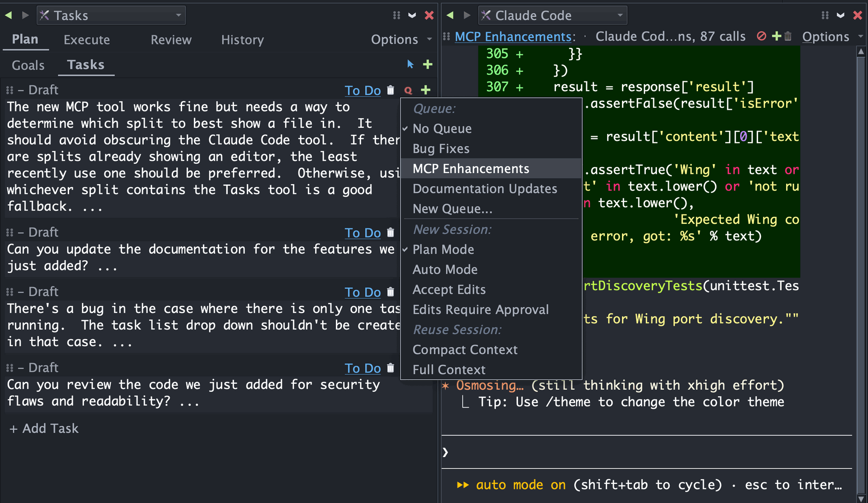Switch to the Execute tab
The width and height of the screenshot is (868, 503).
(87, 40)
